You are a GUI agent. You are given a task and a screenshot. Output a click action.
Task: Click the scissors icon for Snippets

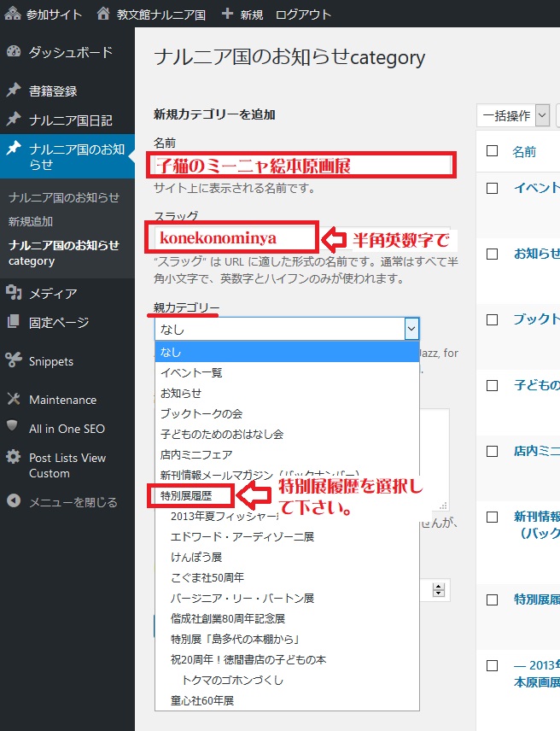(13, 361)
